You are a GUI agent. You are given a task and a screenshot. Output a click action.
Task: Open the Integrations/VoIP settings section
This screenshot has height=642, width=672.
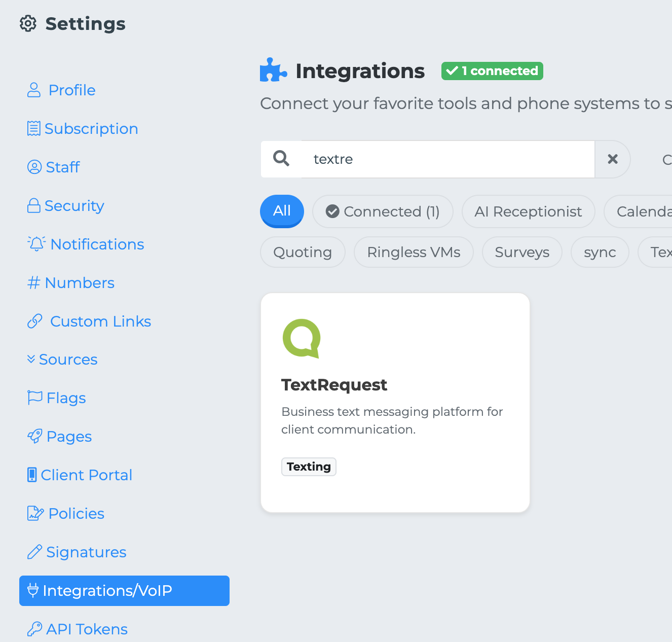124,590
